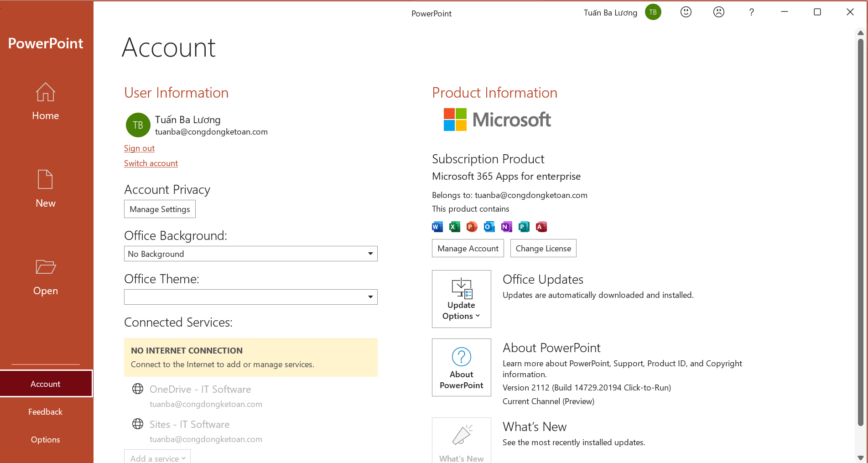Click the globe icon beside Sites - IT Software
Screen dimensions: 868x463
pos(138,424)
